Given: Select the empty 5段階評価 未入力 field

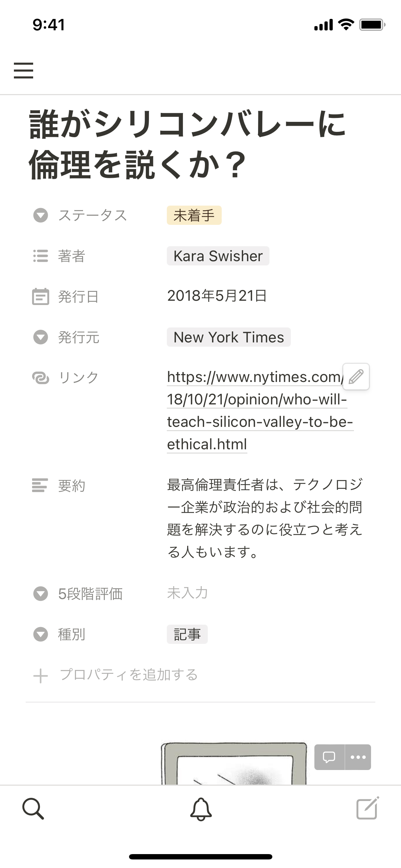Looking at the screenshot, I should (x=187, y=593).
